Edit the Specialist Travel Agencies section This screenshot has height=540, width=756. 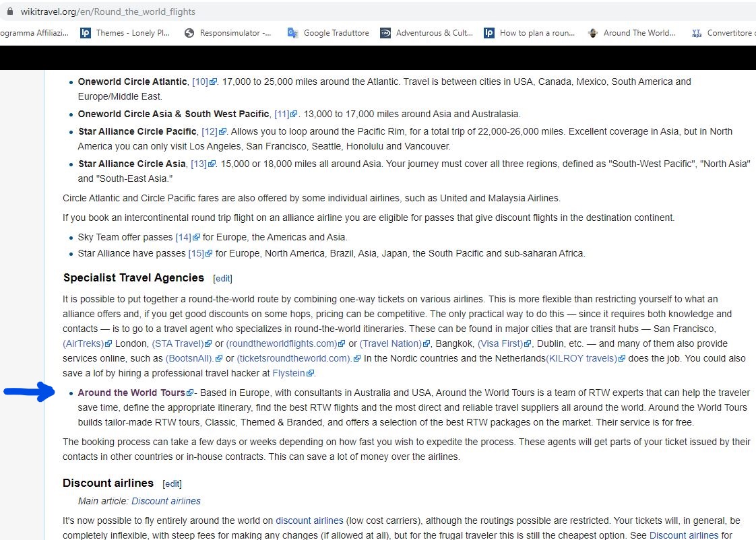click(x=223, y=279)
